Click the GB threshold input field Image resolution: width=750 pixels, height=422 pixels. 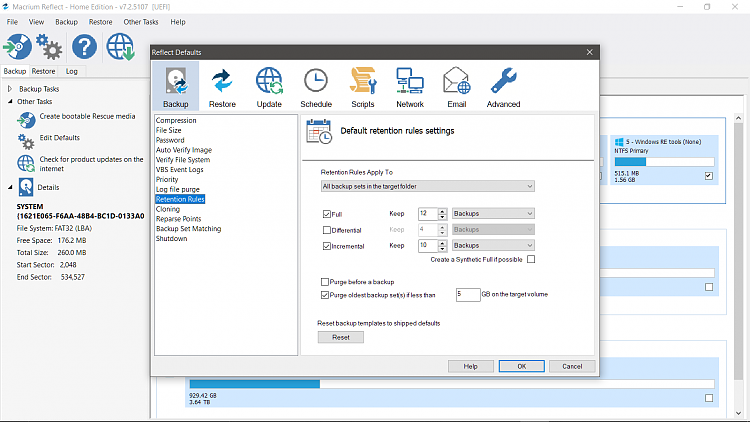[468, 294]
